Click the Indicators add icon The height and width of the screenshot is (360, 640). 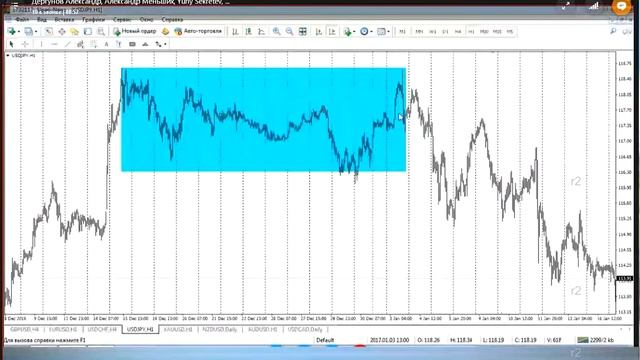click(x=347, y=31)
